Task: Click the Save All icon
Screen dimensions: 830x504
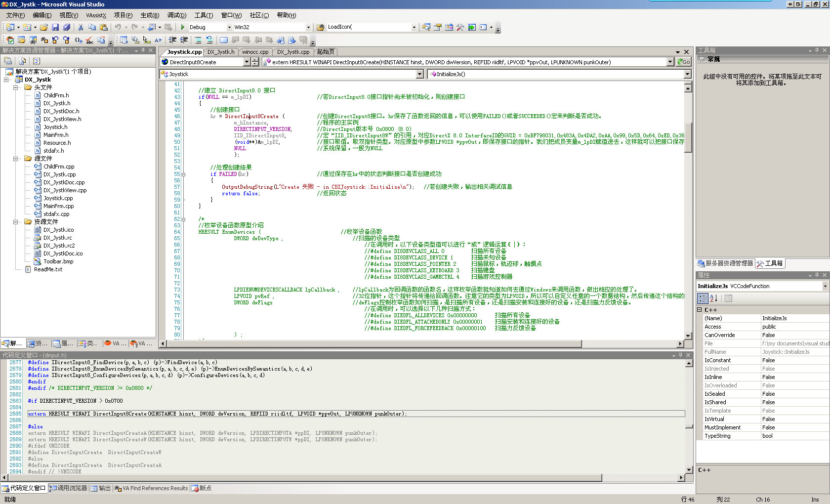Action: pyautogui.click(x=67, y=27)
